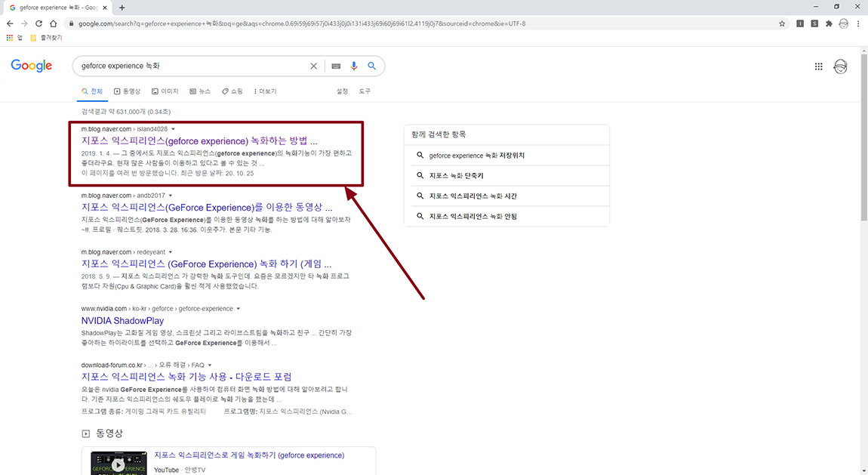
Task: Close the geforce experience search tab
Action: click(105, 8)
